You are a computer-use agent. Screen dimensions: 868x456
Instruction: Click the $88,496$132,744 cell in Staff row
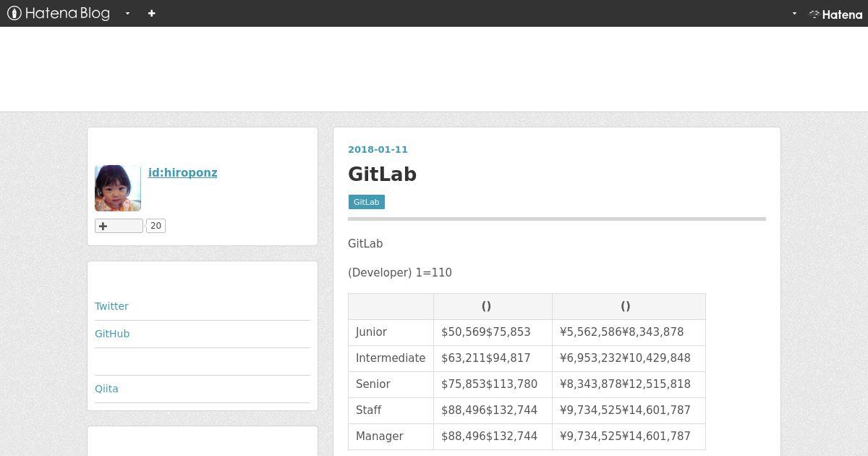[x=493, y=410]
